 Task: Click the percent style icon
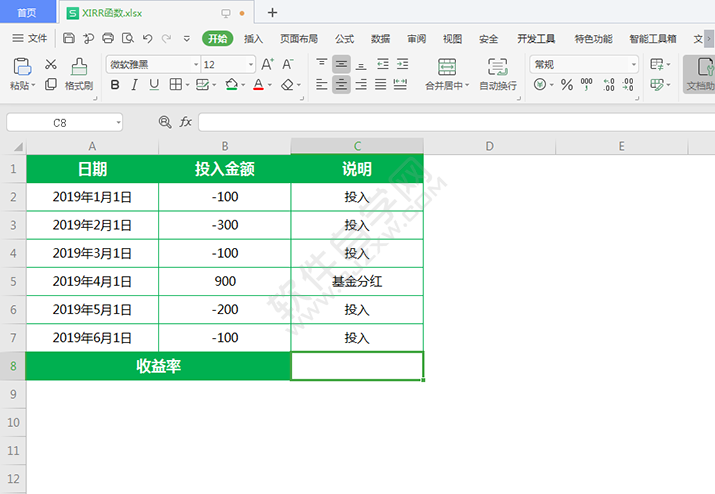click(x=567, y=85)
